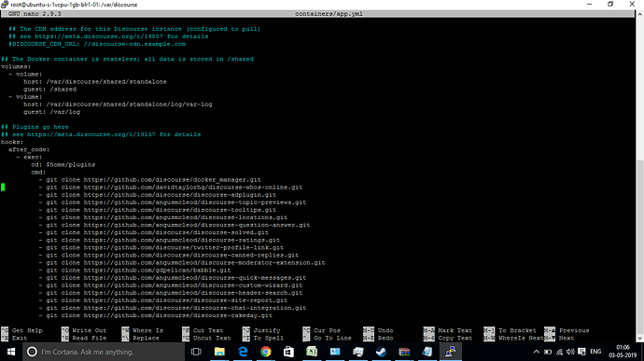The image size is (644, 361).
Task: Click the 'Redo' nano shortcut
Action: tap(385, 338)
